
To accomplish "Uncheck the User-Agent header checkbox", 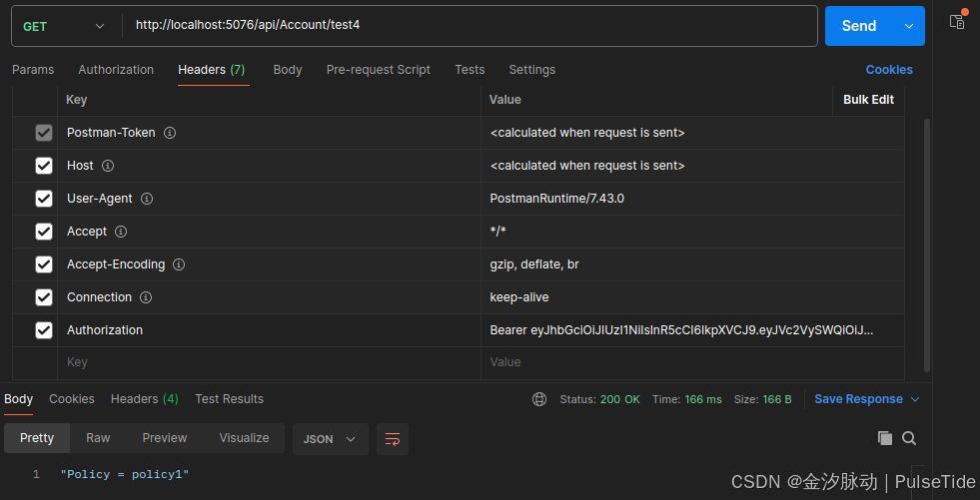I will (44, 199).
